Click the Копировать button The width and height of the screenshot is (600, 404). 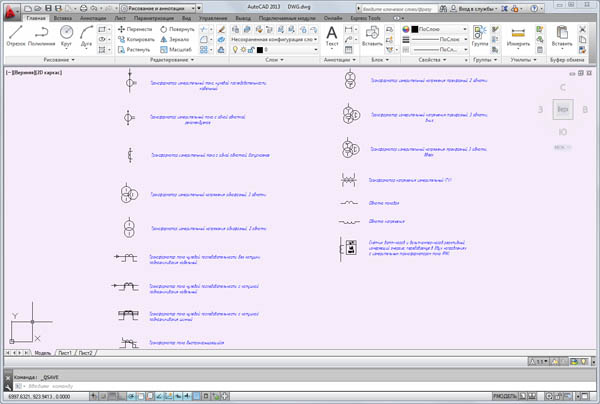[x=135, y=39]
